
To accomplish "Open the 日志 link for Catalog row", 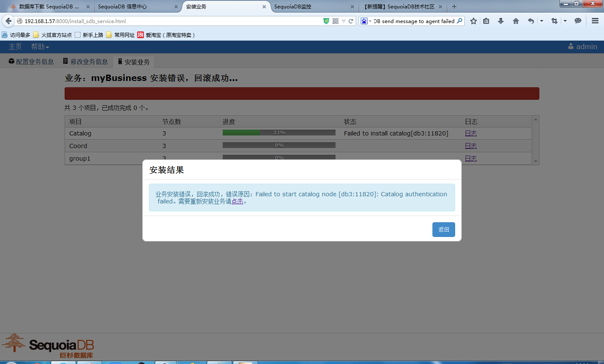I will (x=471, y=133).
